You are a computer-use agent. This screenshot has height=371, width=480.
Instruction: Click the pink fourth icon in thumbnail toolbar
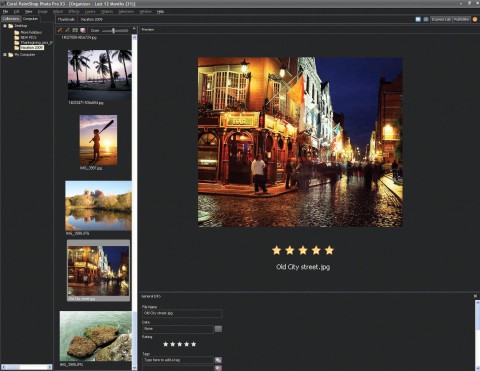click(x=83, y=30)
